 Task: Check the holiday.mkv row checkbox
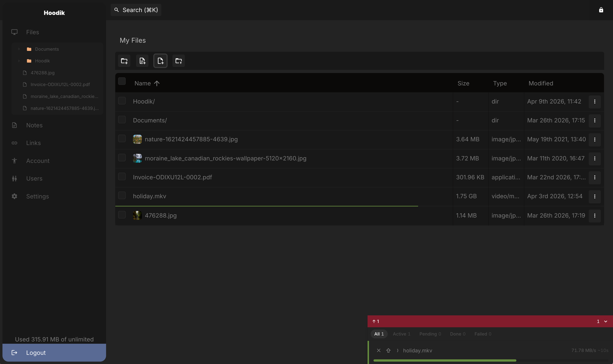pyautogui.click(x=122, y=196)
